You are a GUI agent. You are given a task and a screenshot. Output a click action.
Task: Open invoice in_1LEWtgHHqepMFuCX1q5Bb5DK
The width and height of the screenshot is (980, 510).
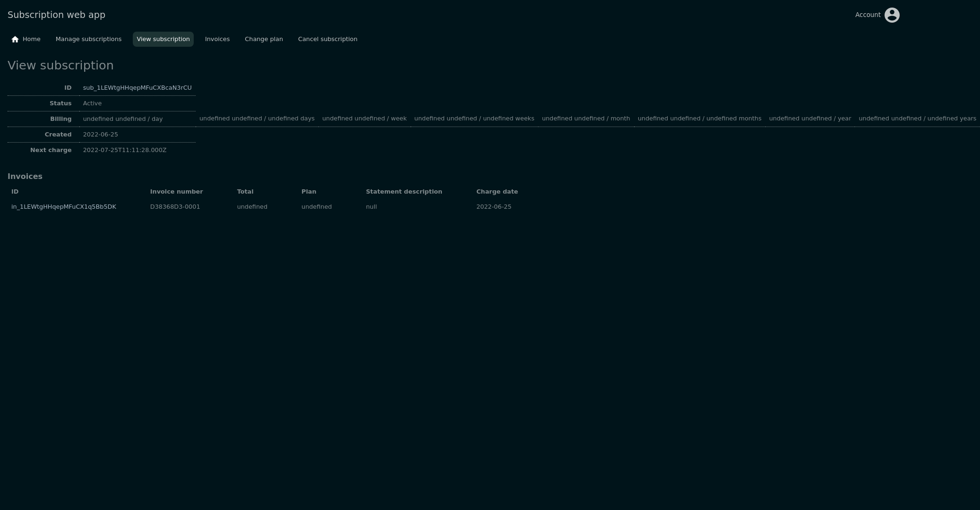coord(64,207)
